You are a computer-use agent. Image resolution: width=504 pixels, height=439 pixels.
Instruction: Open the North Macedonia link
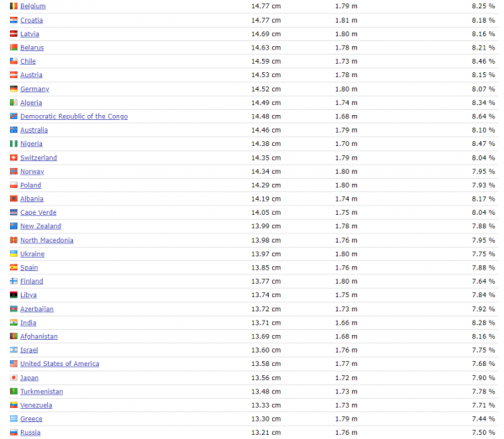pyautogui.click(x=46, y=240)
